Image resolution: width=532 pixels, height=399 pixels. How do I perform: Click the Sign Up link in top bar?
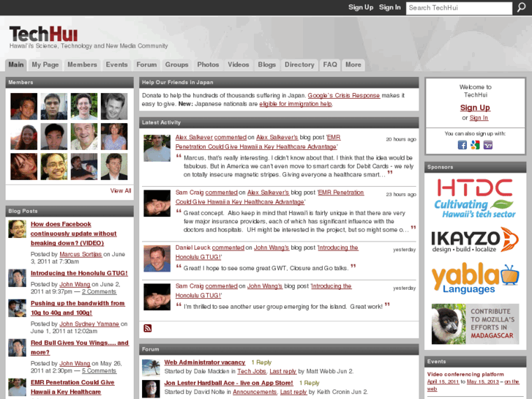(x=361, y=7)
